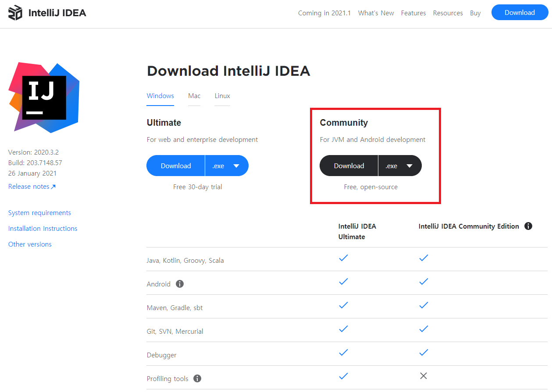This screenshot has width=552, height=392.
Task: Open Other versions link
Action: [x=30, y=244]
